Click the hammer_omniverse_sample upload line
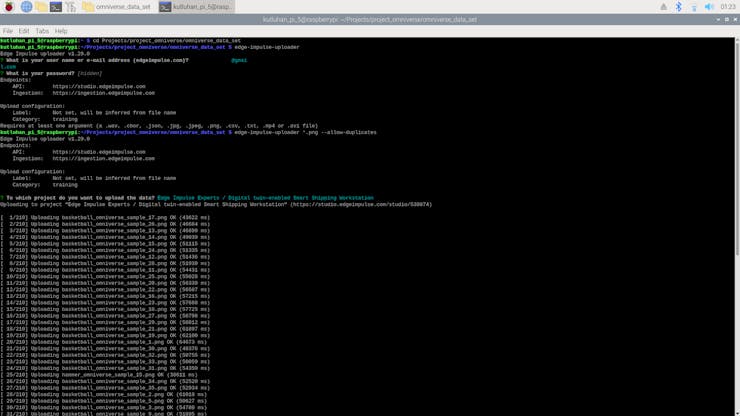The height and width of the screenshot is (416, 740). [99, 375]
